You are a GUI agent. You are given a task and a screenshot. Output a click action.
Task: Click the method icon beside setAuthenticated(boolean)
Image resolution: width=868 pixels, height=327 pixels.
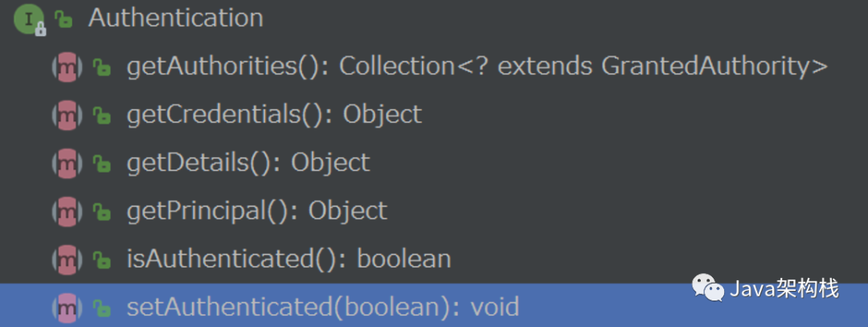click(x=67, y=307)
